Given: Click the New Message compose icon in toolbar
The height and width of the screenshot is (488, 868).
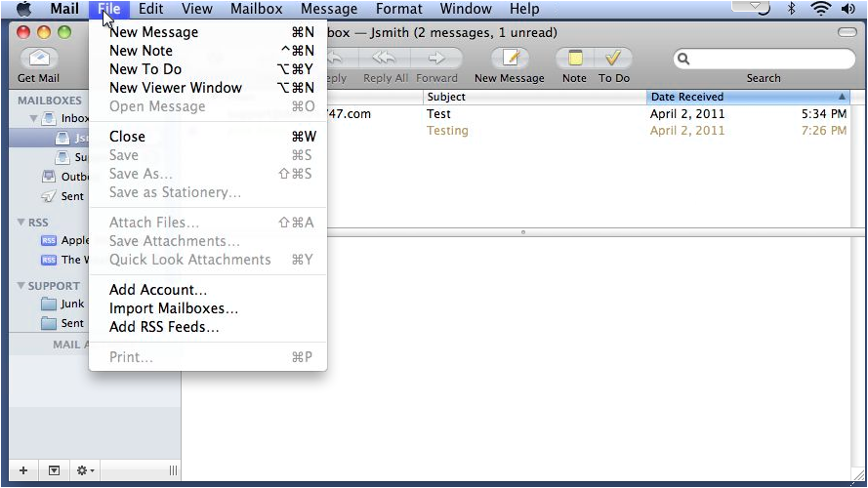Looking at the screenshot, I should tap(510, 58).
